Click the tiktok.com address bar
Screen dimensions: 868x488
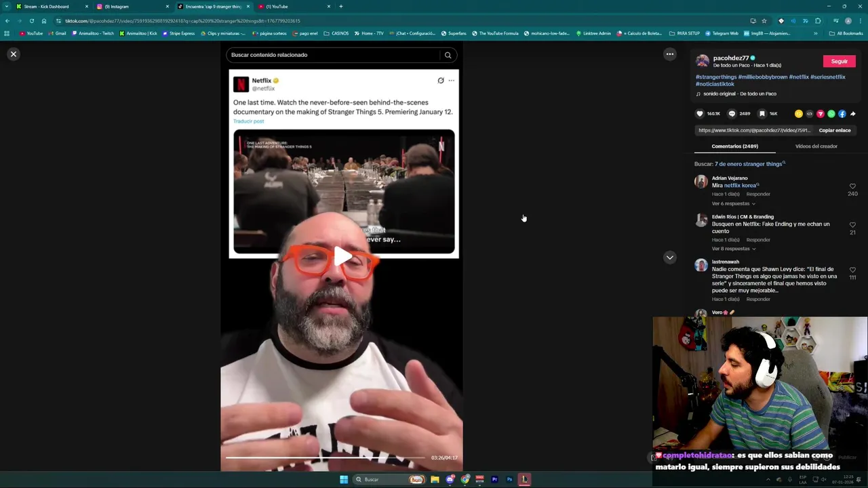point(400,21)
